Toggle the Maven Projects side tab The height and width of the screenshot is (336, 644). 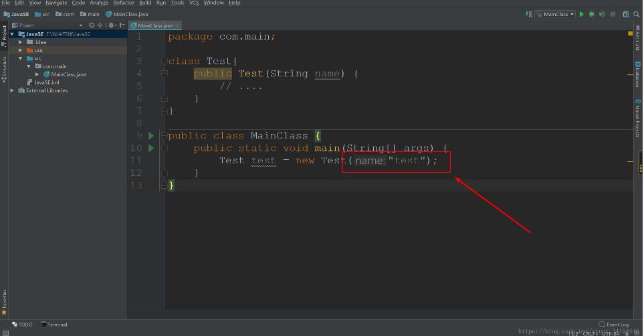coord(638,118)
